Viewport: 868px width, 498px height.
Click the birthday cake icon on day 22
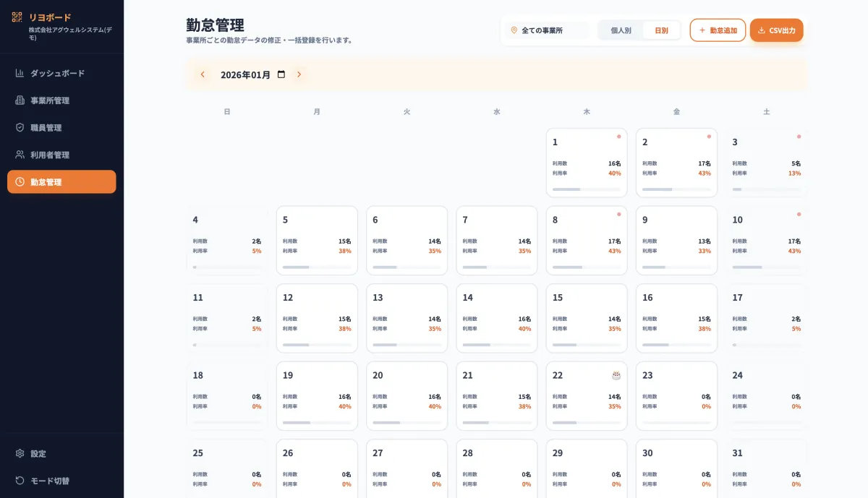[616, 375]
